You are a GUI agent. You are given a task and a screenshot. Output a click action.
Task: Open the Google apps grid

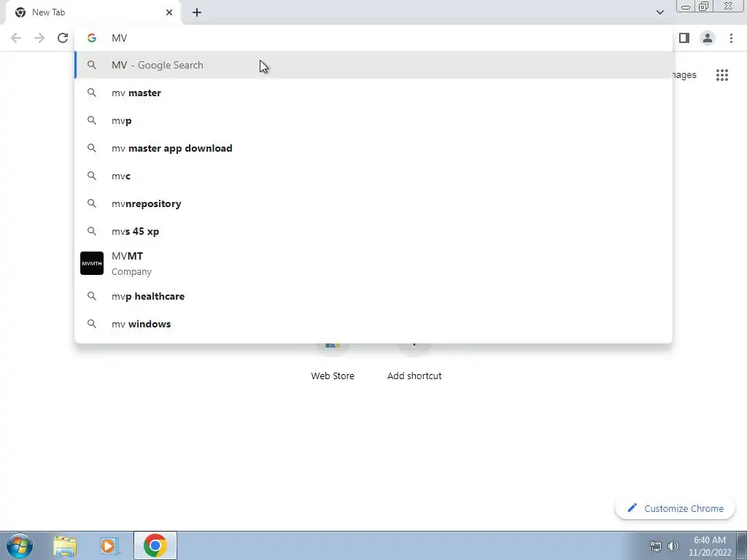point(722,75)
